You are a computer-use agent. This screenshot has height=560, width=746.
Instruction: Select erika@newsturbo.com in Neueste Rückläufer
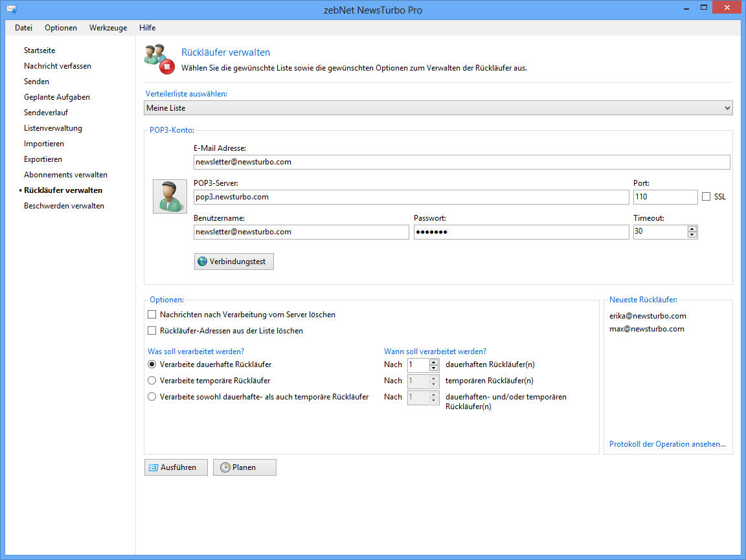648,316
